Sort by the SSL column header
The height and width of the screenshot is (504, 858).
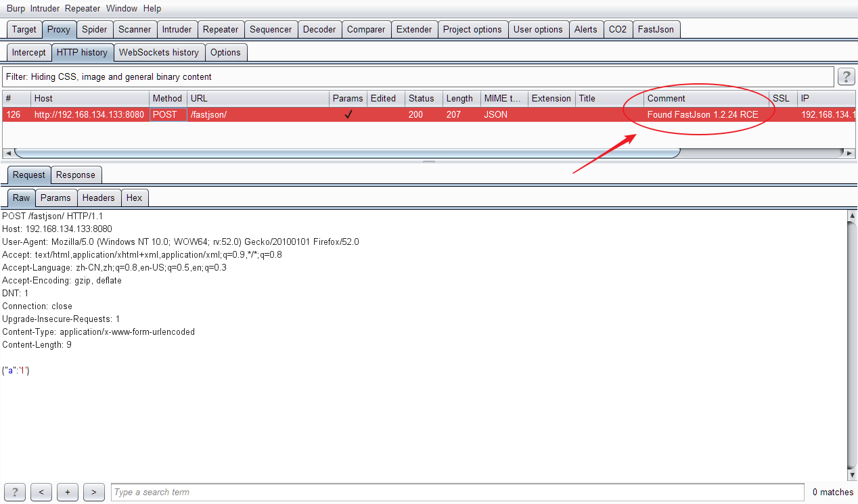(784, 98)
